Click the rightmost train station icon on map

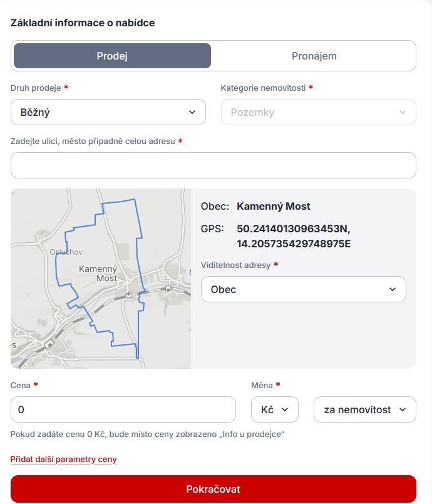coord(168,289)
